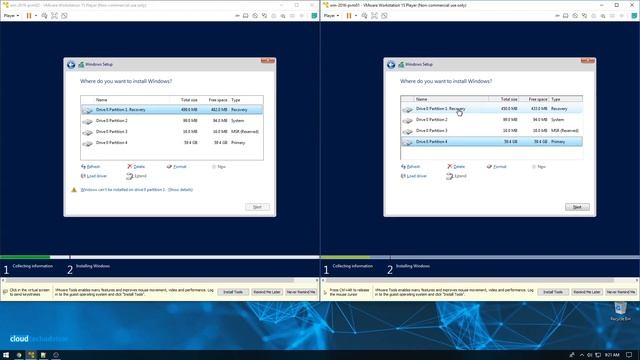640x360 pixels.
Task: Select Drive 0 Partition 4 row in pvm02
Action: pyautogui.click(x=172, y=142)
